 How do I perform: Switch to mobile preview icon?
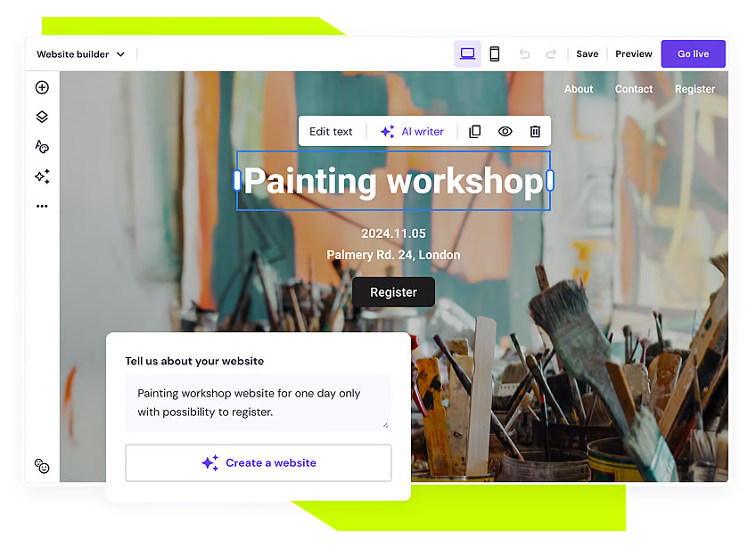point(495,53)
